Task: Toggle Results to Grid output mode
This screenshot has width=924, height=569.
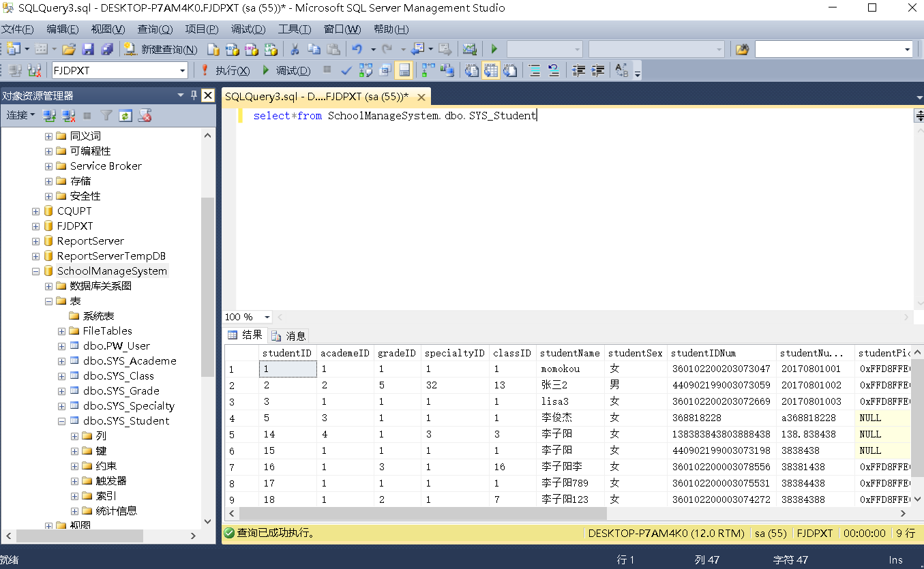Action: tap(491, 70)
